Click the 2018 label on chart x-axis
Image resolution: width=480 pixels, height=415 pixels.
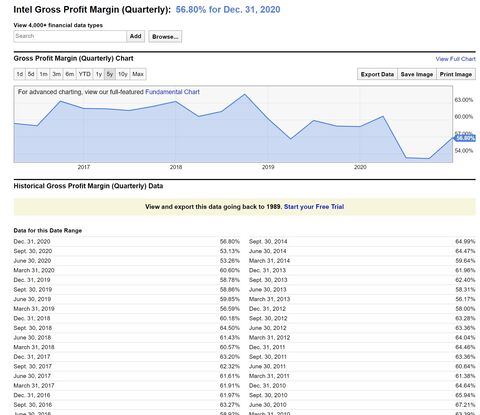(176, 167)
